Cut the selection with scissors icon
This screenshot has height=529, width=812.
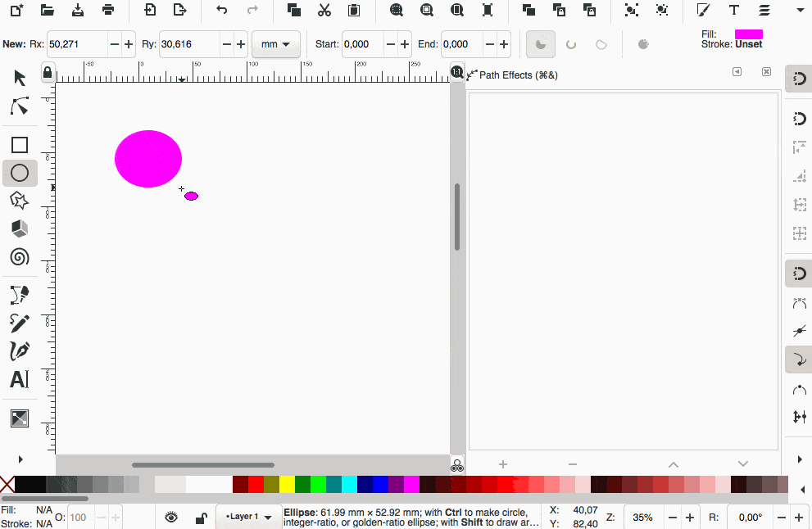(x=324, y=10)
